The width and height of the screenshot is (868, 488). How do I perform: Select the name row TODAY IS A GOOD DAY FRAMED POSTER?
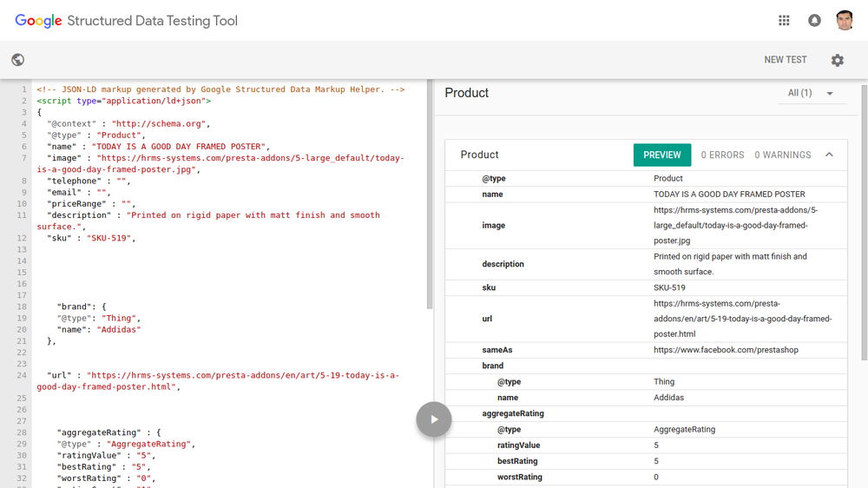point(646,195)
